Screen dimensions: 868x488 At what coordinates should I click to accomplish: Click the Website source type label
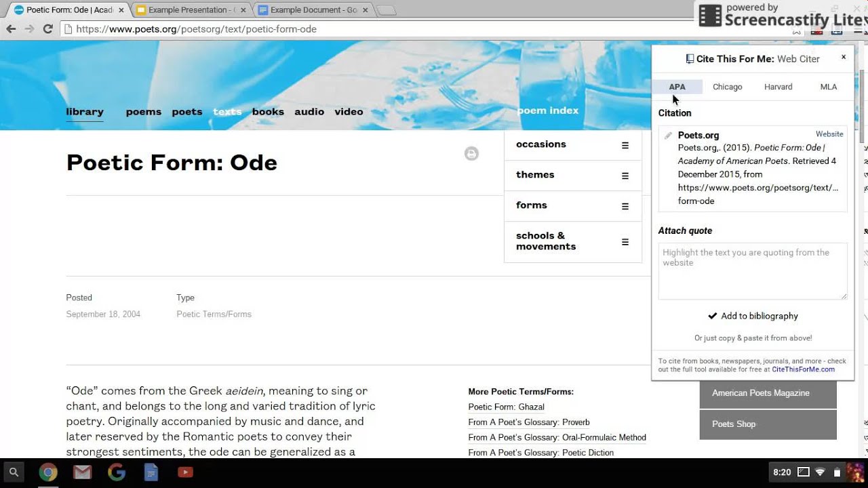829,134
